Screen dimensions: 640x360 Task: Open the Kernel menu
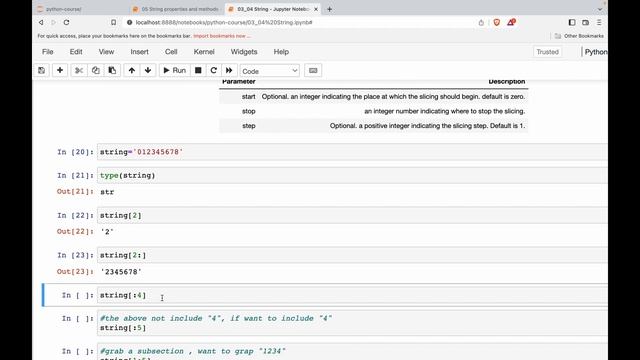[x=204, y=52]
